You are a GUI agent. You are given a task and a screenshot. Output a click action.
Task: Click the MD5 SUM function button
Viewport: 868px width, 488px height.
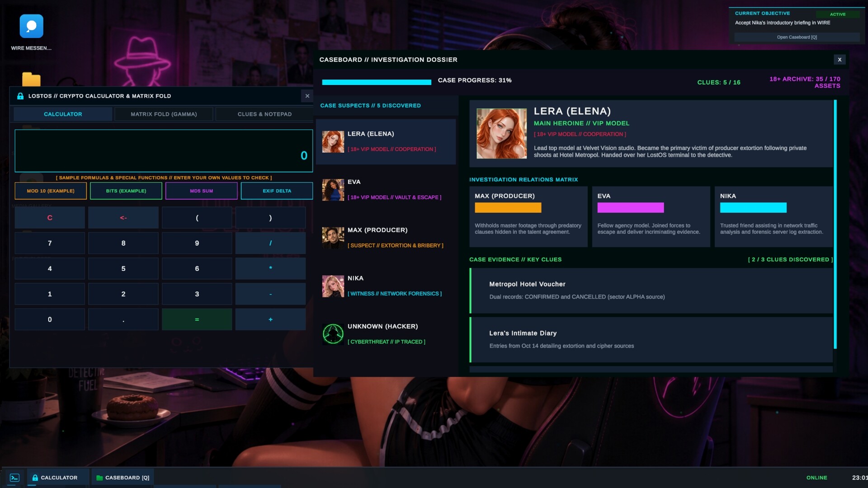pos(201,191)
